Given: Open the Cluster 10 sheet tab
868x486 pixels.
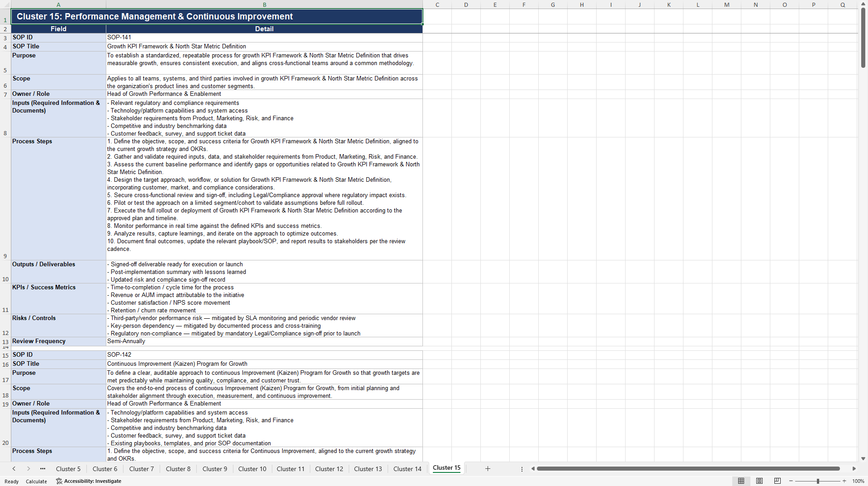Looking at the screenshot, I should click(x=252, y=469).
